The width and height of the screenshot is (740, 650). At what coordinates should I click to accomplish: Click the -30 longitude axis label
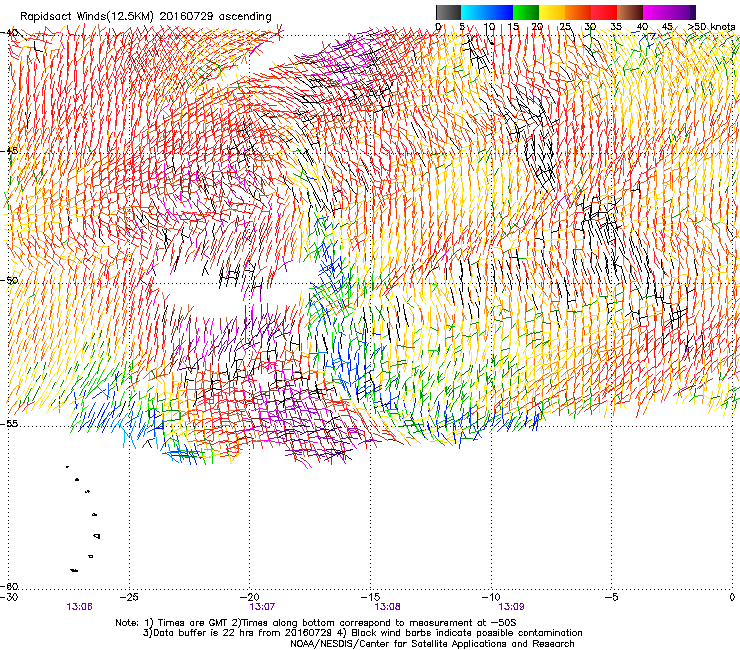click(x=10, y=597)
